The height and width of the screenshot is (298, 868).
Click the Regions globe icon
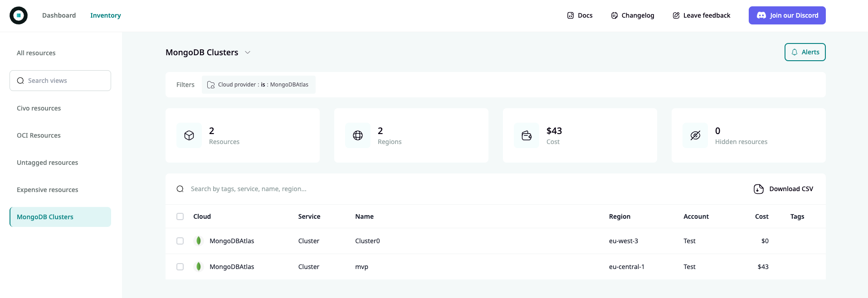[x=358, y=135]
